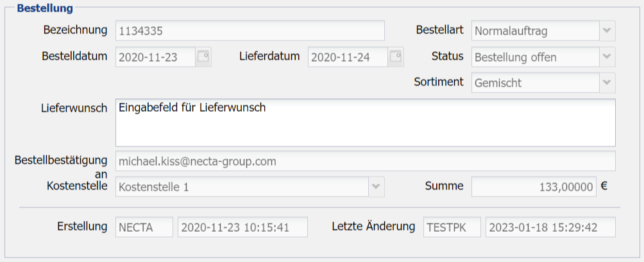The image size is (644, 262).
Task: Expand the Kostenstelle dropdown arrow
Action: pos(376,187)
